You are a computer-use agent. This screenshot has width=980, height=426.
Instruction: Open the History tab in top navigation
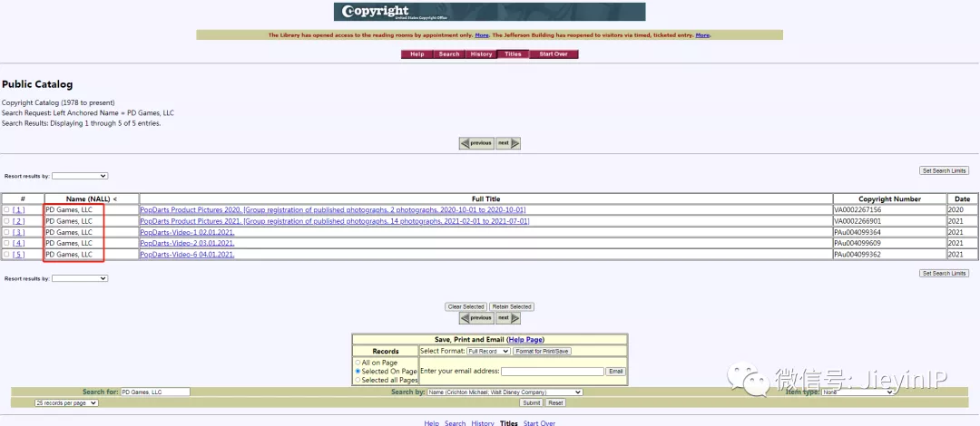click(x=481, y=54)
